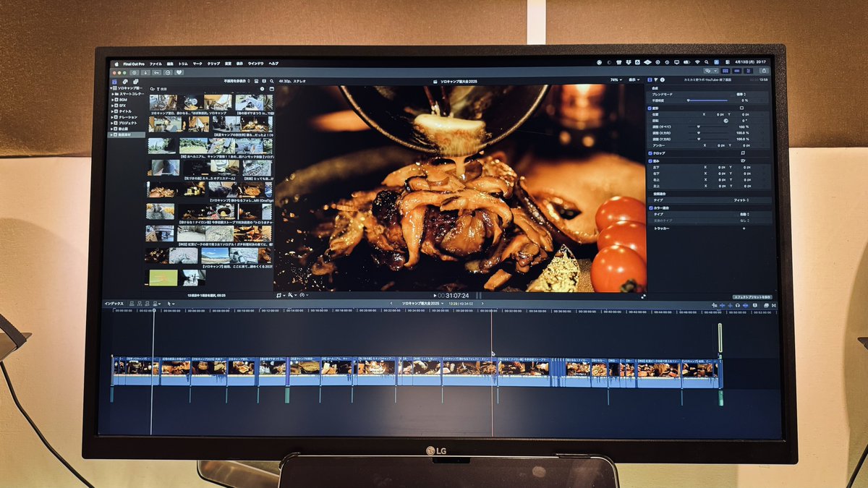Click the 回転 rotation dial
The image size is (868, 488).
click(726, 121)
